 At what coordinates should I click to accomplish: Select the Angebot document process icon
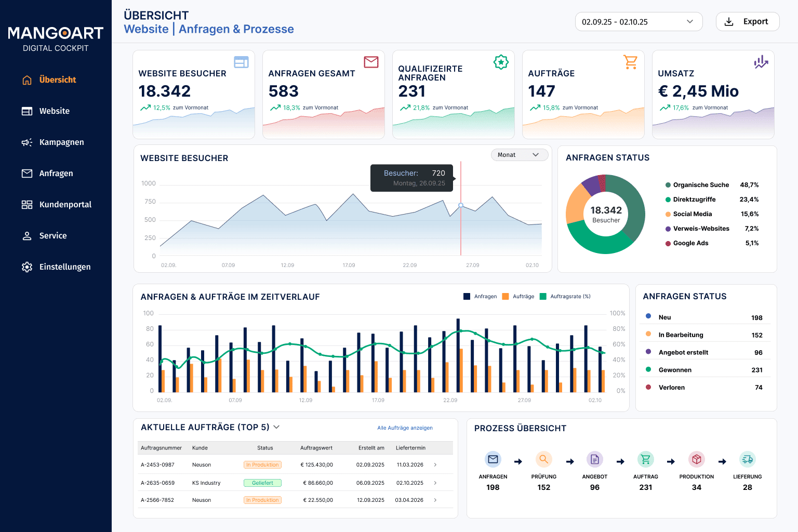595,459
